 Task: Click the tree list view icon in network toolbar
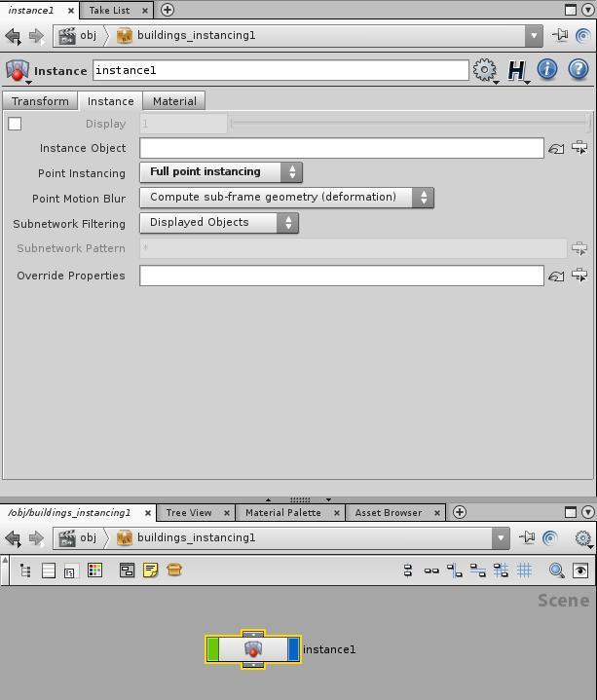pos(25,571)
